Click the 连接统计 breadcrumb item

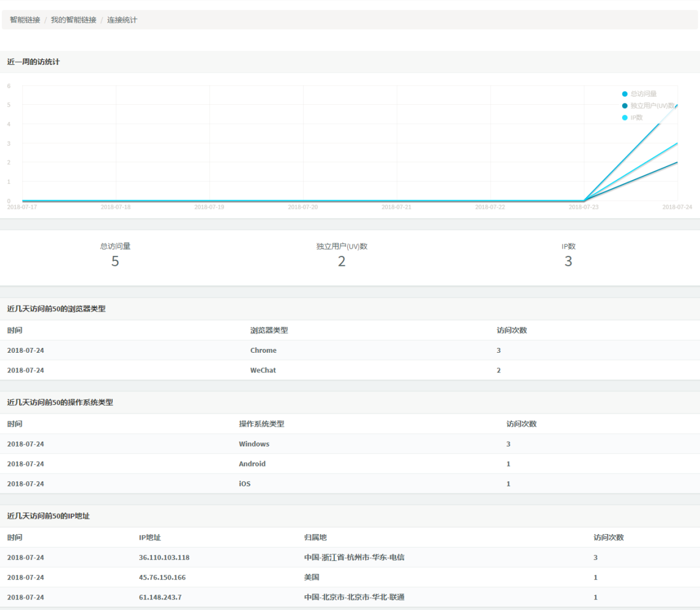[122, 20]
